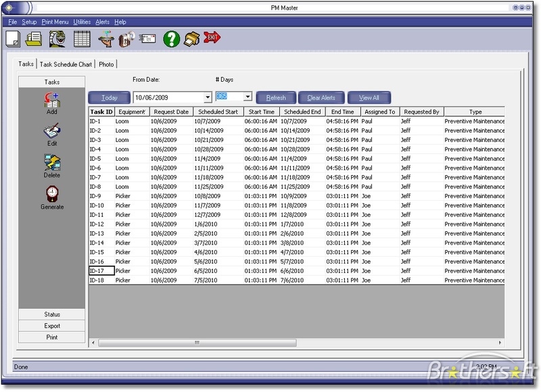Click the View All button

coord(369,98)
